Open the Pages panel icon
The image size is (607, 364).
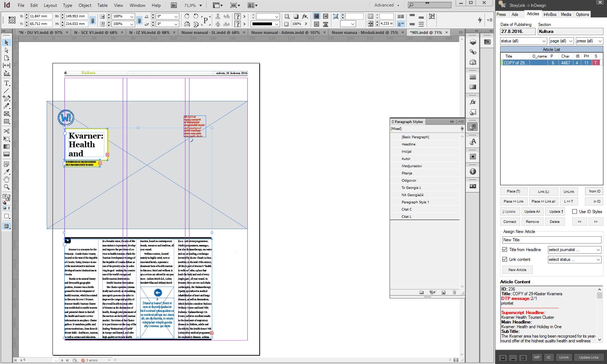473,62
